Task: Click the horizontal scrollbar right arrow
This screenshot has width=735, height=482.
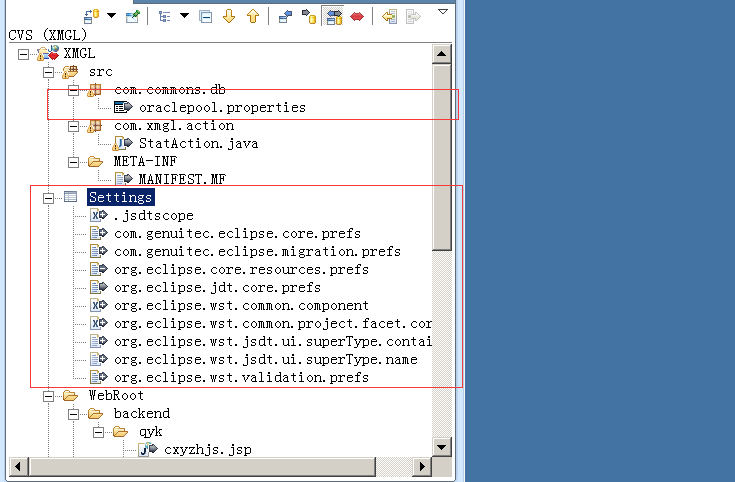Action: click(422, 467)
